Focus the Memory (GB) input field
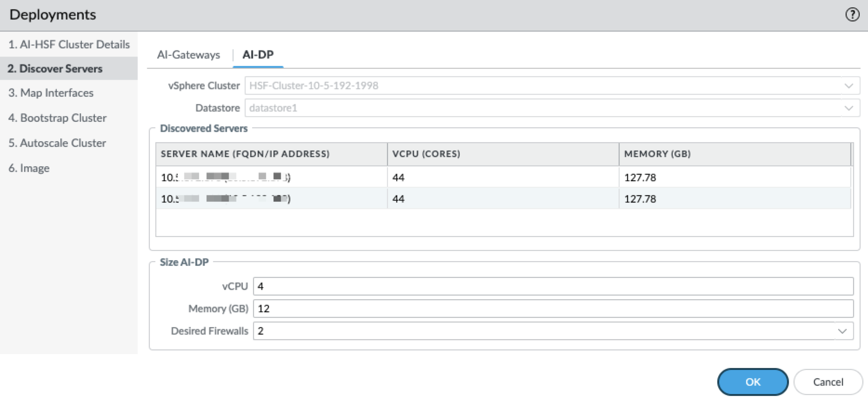The height and width of the screenshot is (408, 868). tap(553, 309)
